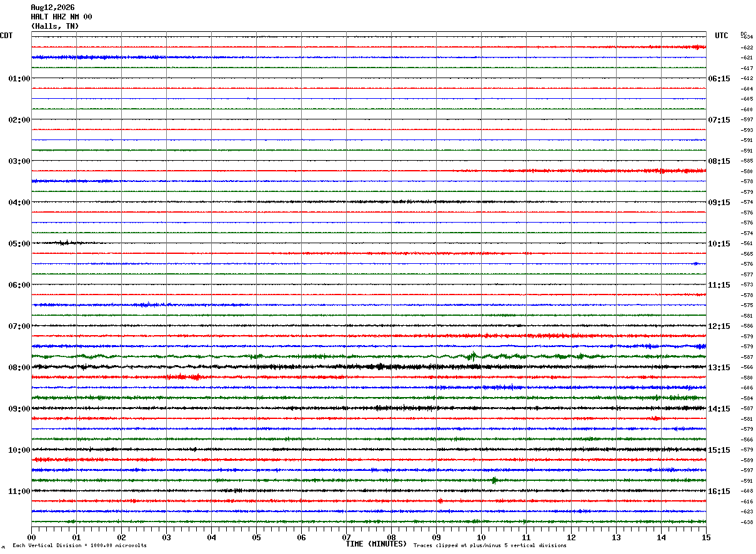Click the 16:15 UTC time label
The width and height of the screenshot is (756, 554).
pos(719,491)
